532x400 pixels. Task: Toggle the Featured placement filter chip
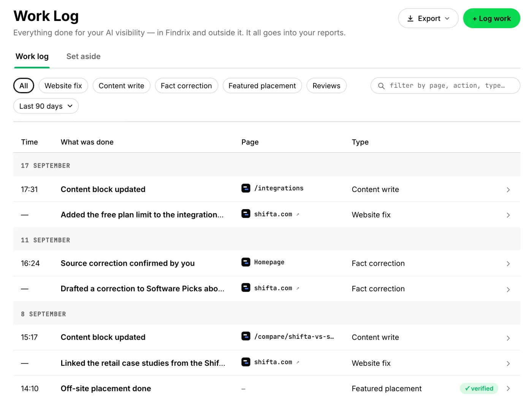pos(262,86)
